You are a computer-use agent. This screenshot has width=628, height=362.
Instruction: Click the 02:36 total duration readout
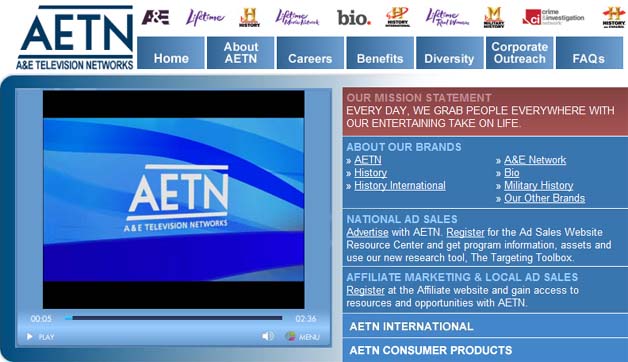[x=306, y=319]
